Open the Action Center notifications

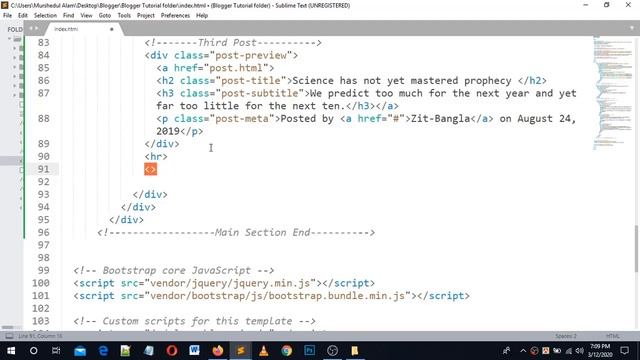coord(624,351)
